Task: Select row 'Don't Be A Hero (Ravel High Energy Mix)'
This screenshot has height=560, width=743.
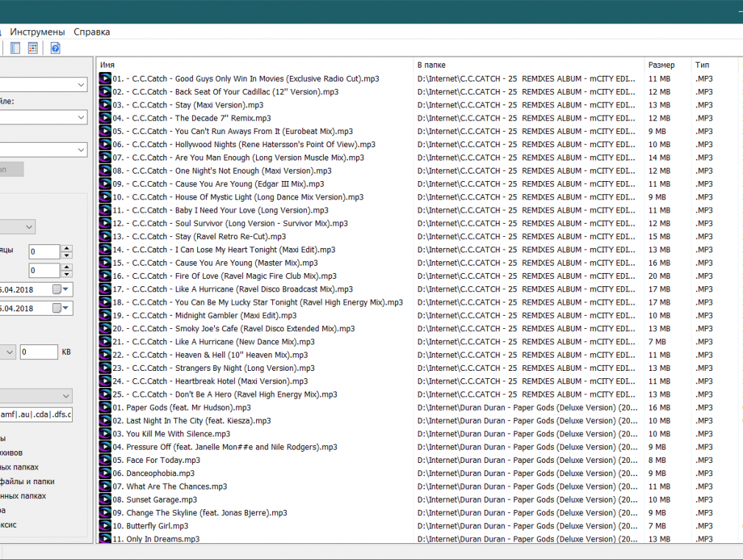Action: tap(417, 394)
